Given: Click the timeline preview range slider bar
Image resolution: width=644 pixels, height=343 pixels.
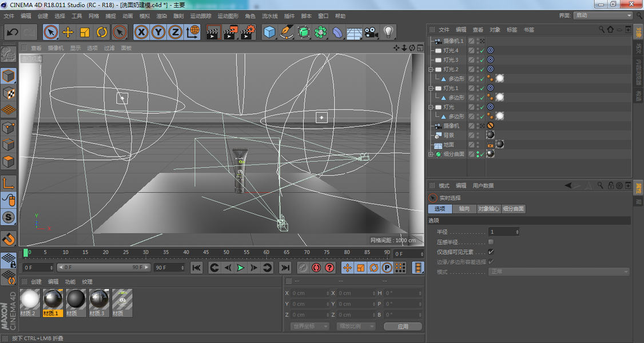Looking at the screenshot, I should (104, 268).
